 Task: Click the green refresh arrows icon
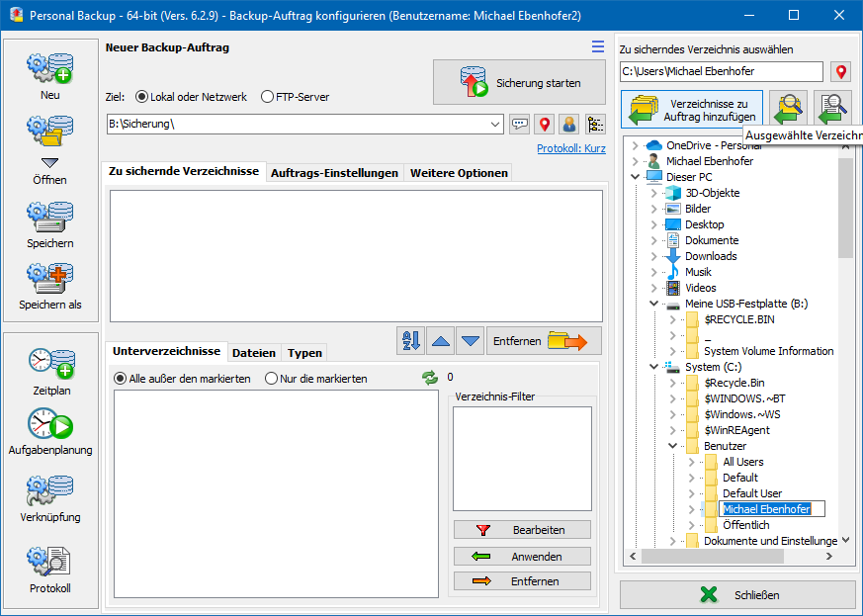(430, 377)
